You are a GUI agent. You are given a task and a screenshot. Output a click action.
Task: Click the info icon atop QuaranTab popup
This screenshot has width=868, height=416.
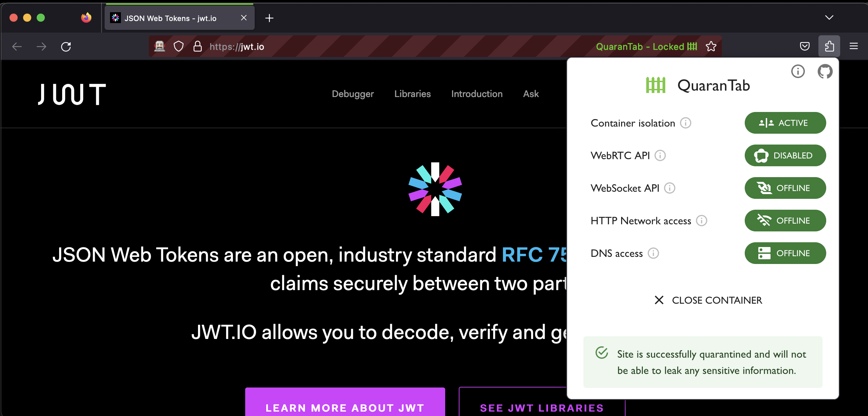click(x=798, y=71)
